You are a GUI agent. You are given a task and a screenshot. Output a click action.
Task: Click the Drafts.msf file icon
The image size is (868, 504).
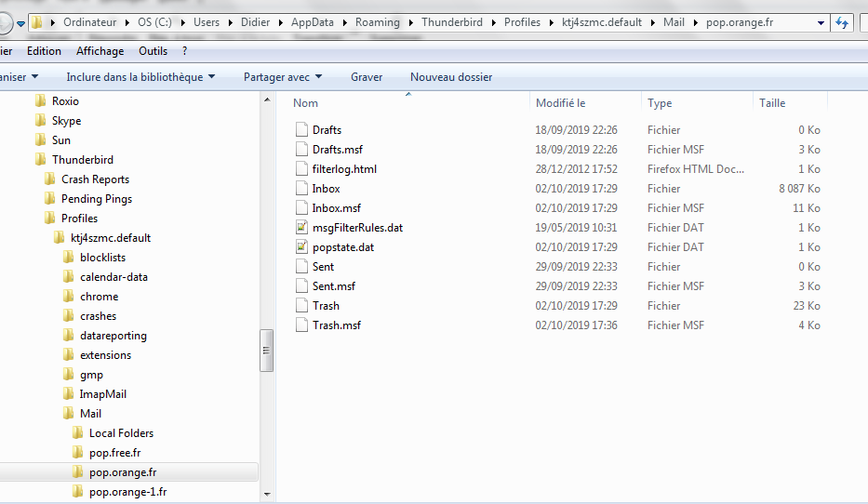(301, 150)
